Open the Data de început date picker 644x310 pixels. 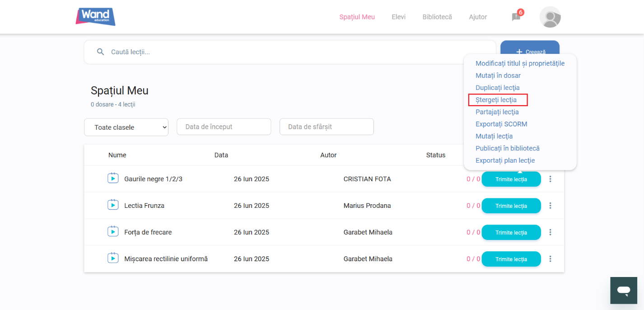(x=224, y=127)
